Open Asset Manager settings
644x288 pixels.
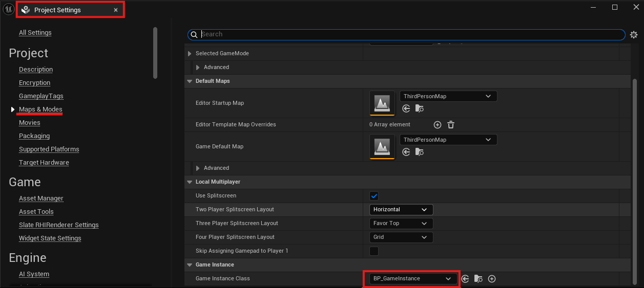point(41,198)
